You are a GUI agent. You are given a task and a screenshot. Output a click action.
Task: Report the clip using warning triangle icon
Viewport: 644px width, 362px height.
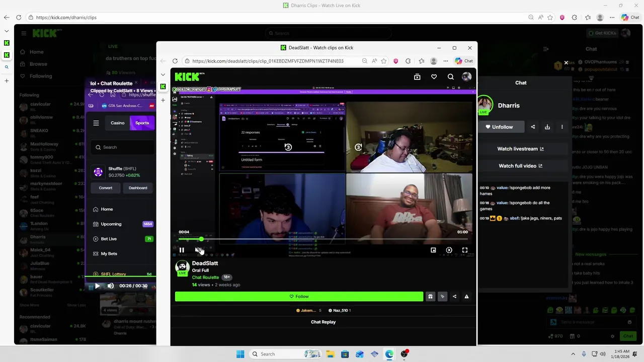tap(466, 297)
